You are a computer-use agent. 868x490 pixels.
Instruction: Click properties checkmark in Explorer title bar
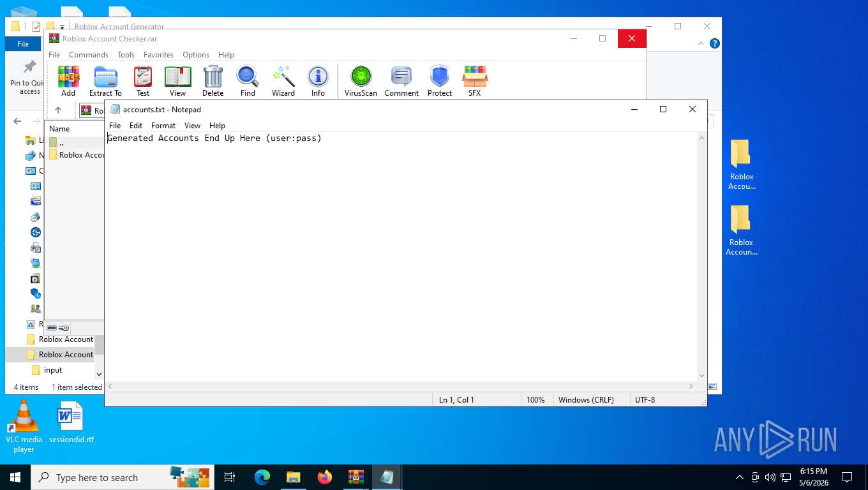(36, 27)
